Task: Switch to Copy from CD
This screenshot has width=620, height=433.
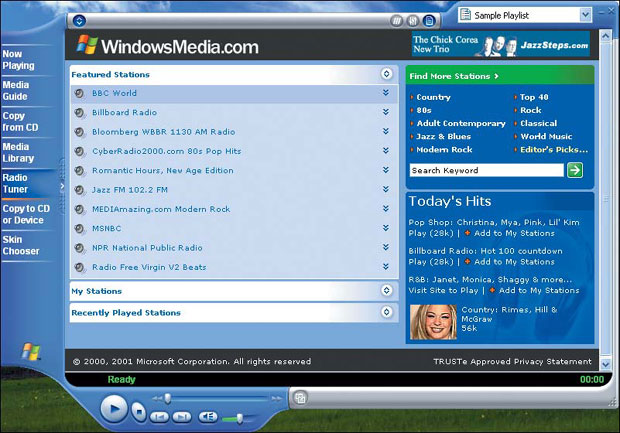Action: pyautogui.click(x=20, y=121)
